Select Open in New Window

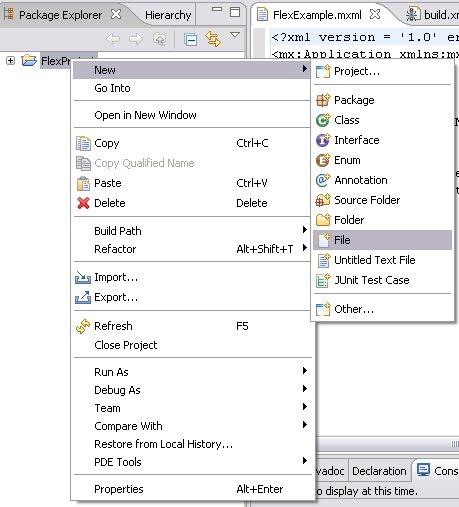[x=191, y=115]
